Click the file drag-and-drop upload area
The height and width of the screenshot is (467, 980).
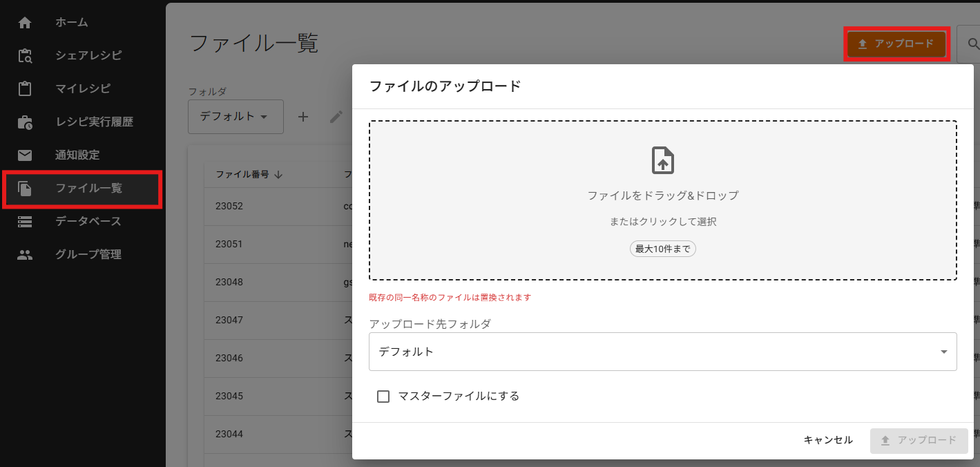663,200
